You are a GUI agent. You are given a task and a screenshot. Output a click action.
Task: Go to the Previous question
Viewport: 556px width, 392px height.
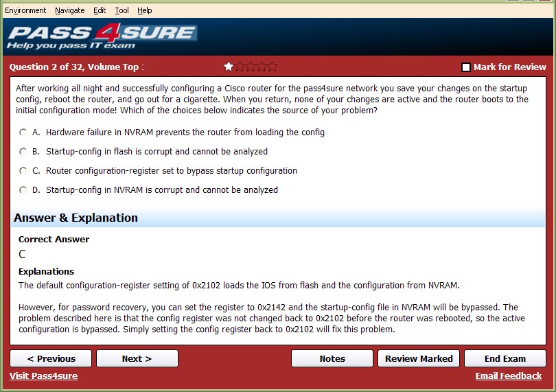pyautogui.click(x=51, y=358)
